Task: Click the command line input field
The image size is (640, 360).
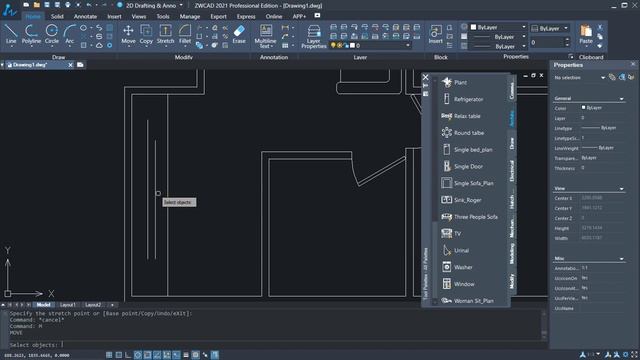Action: [273, 345]
